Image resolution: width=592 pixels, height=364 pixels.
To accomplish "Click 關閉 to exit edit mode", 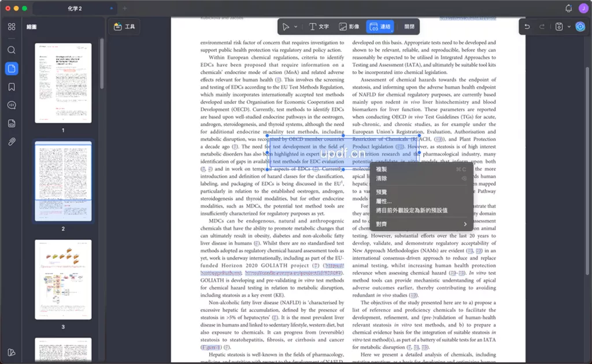I will pyautogui.click(x=409, y=27).
